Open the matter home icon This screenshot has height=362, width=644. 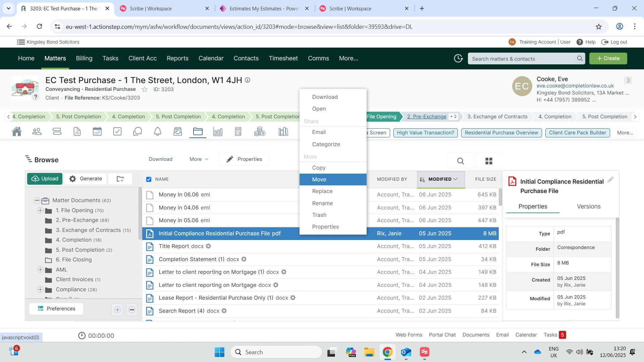[17, 132]
